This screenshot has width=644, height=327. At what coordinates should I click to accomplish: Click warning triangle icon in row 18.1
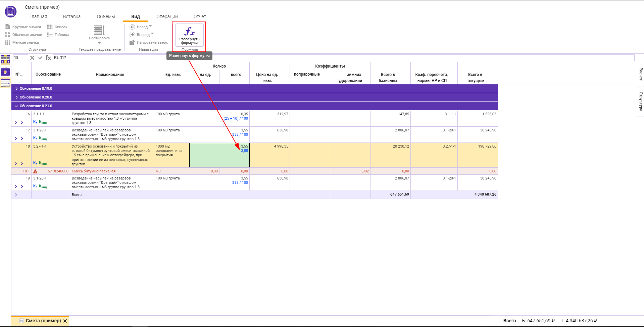[35, 171]
